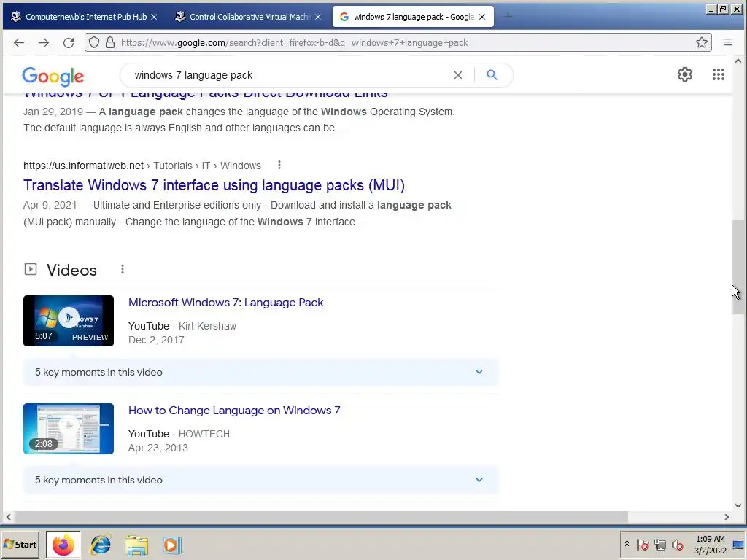This screenshot has height=560, width=747.
Task: Close the Computernewb's Internet Pub Hub tab
Action: click(154, 17)
